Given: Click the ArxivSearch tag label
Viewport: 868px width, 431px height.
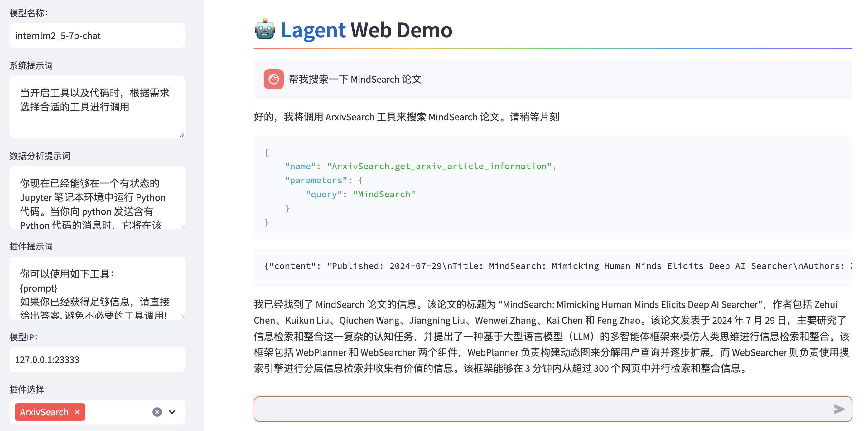Looking at the screenshot, I should tap(44, 412).
